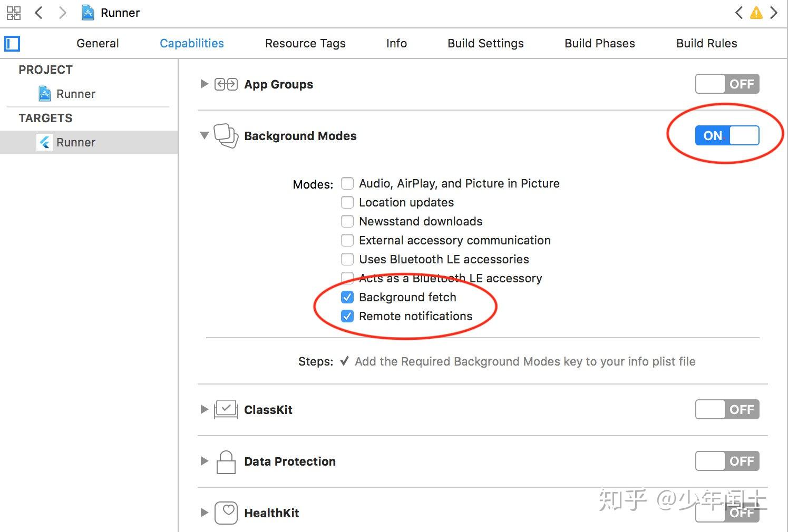Select the Runner project in PROJECT list
The height and width of the screenshot is (532, 788).
tap(75, 93)
